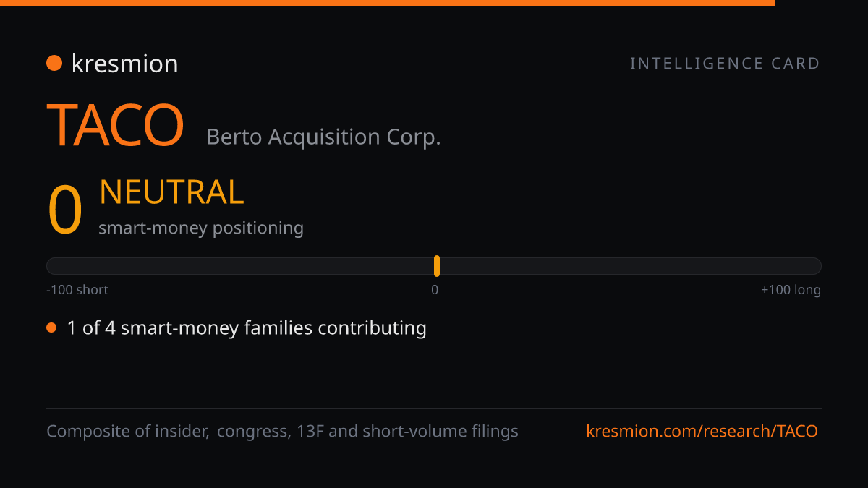
Task: Click the smart-money positioning subtitle
Action: [201, 228]
